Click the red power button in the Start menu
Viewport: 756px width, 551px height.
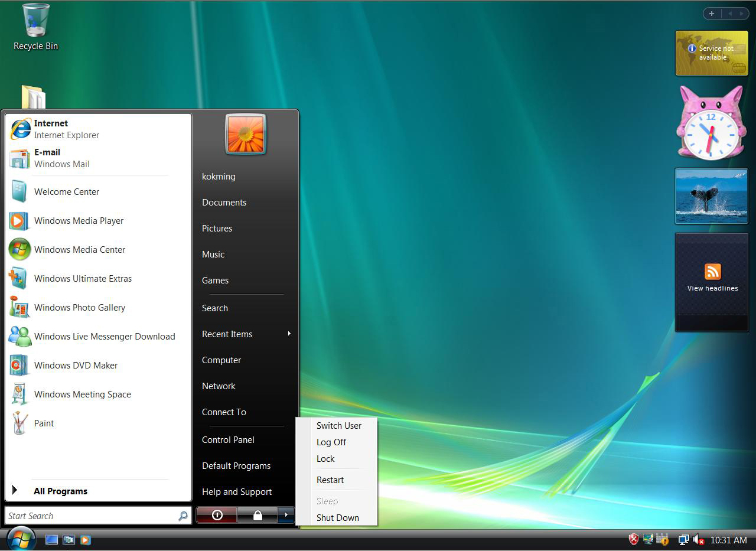[x=217, y=515]
